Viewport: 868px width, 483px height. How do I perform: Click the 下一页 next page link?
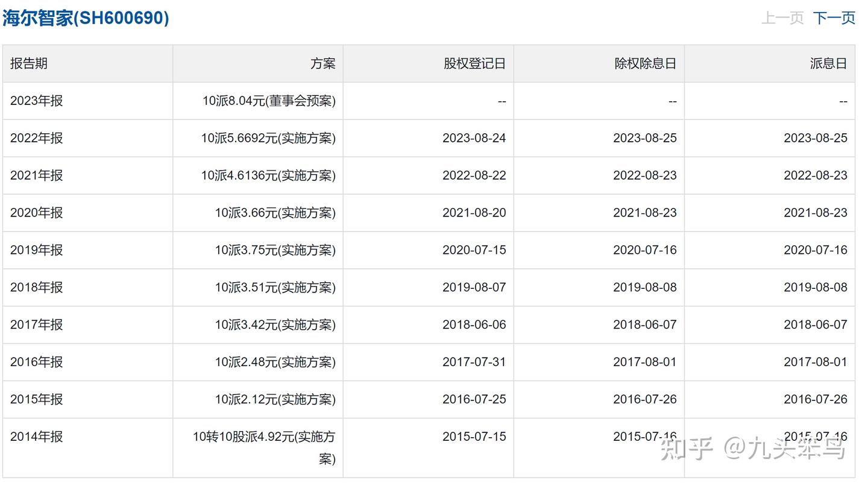tap(834, 18)
